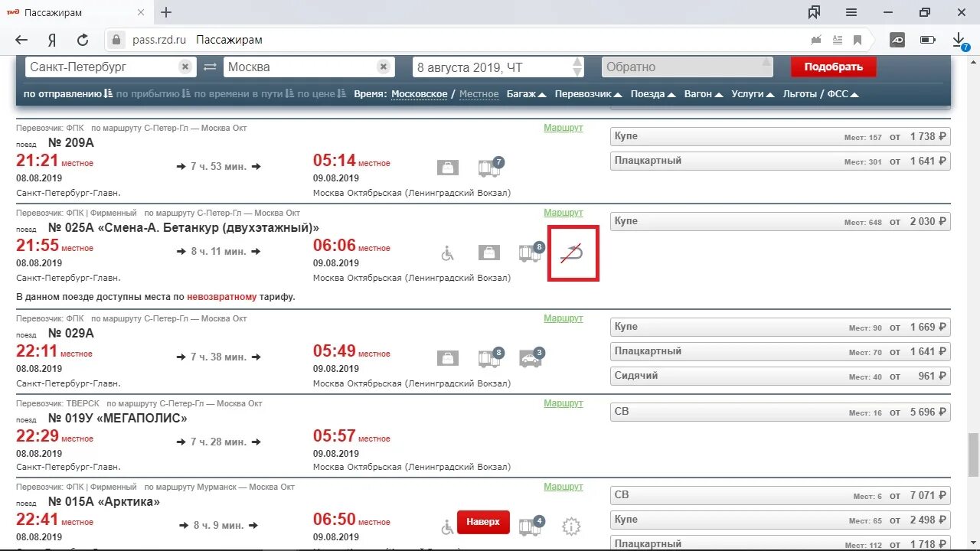Image resolution: width=980 pixels, height=551 pixels.
Task: Clear the Москва destination field
Action: pyautogui.click(x=384, y=67)
